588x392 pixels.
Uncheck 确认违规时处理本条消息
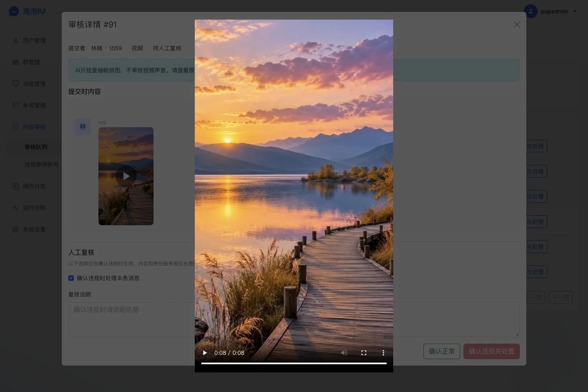[x=71, y=278]
